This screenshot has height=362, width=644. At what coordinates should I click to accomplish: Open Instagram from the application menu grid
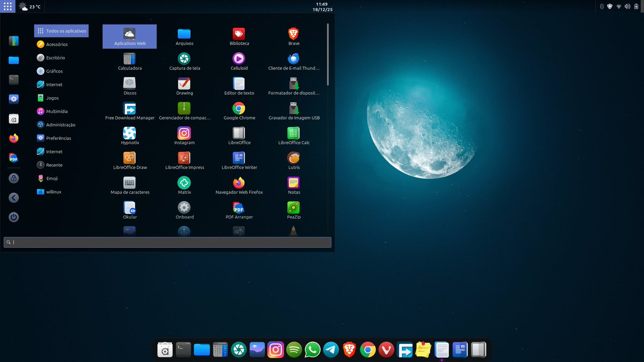184,136
